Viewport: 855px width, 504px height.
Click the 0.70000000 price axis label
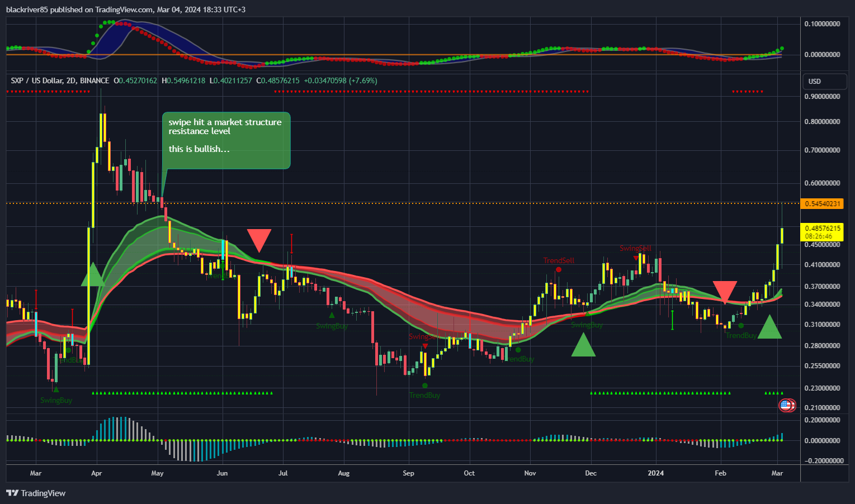pyautogui.click(x=822, y=150)
